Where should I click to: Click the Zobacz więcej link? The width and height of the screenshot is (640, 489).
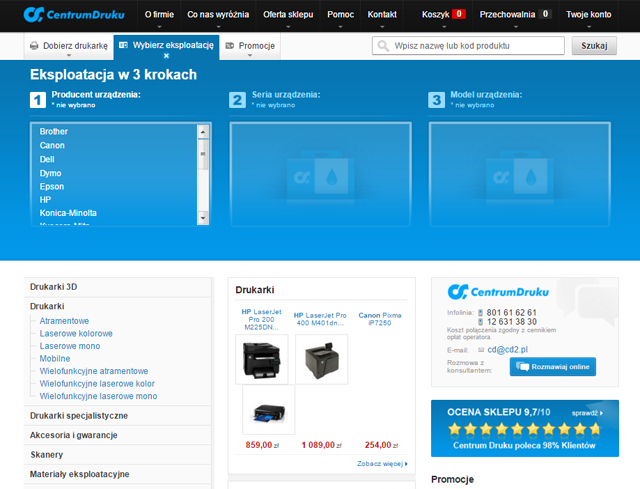[382, 464]
